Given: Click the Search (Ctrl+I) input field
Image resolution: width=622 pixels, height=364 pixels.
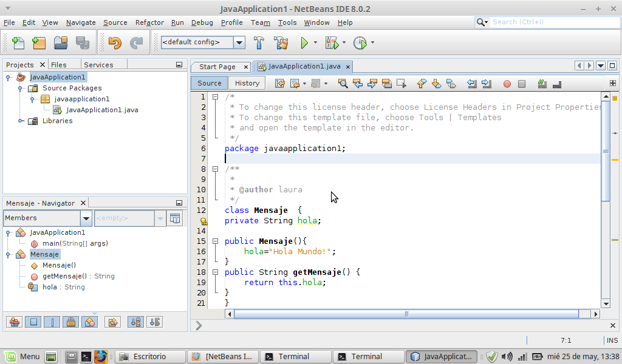Looking at the screenshot, I should pos(553,22).
